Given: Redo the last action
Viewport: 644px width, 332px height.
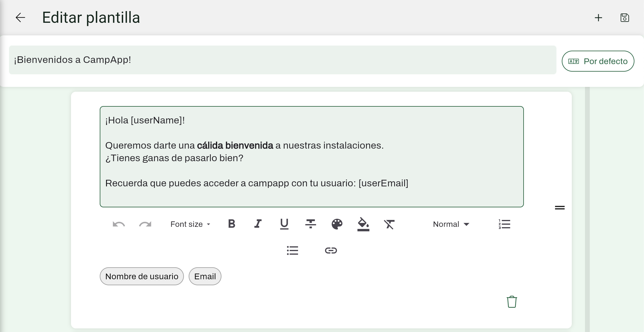Looking at the screenshot, I should point(145,224).
